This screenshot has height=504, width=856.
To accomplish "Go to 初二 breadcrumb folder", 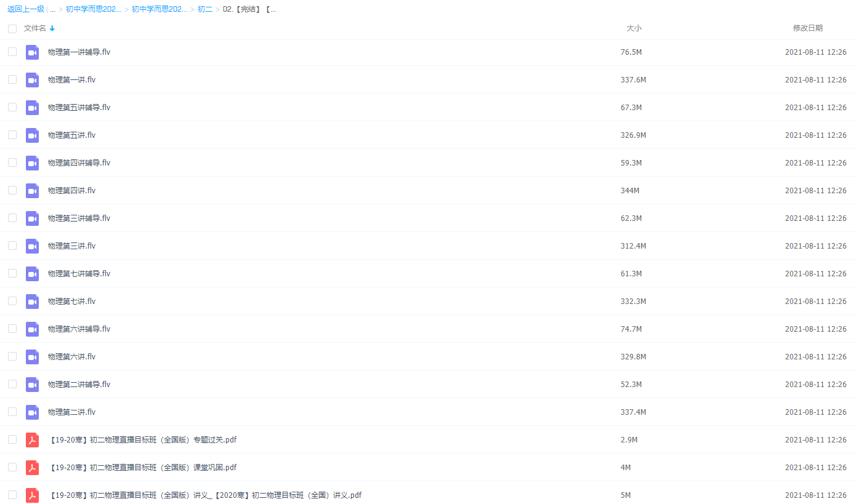I will [x=204, y=10].
